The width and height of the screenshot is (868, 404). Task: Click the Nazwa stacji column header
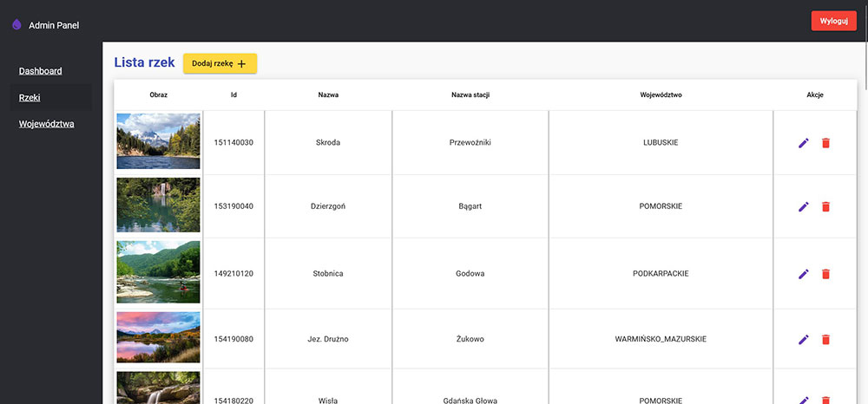click(x=470, y=95)
